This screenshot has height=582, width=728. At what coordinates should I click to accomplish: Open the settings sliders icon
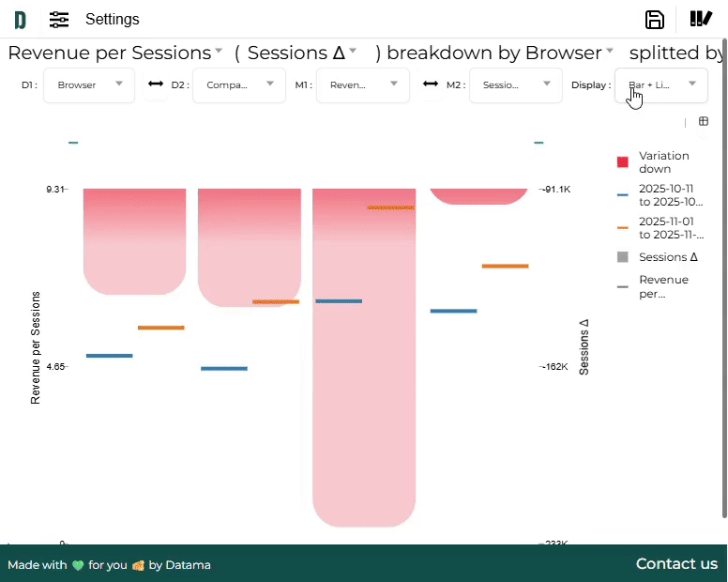pyautogui.click(x=59, y=20)
